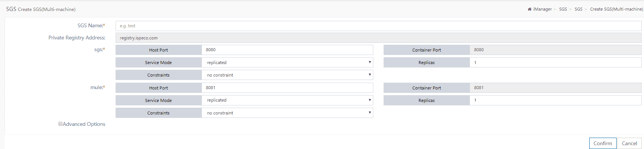The image size is (644, 149).
Task: Click the Private Registry Address field
Action: click(378, 38)
